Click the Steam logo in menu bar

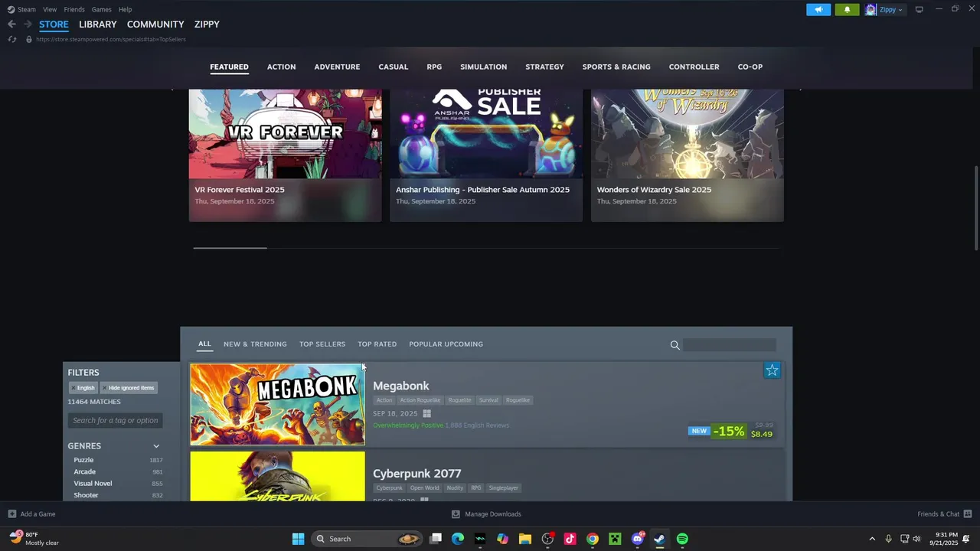tap(11, 9)
